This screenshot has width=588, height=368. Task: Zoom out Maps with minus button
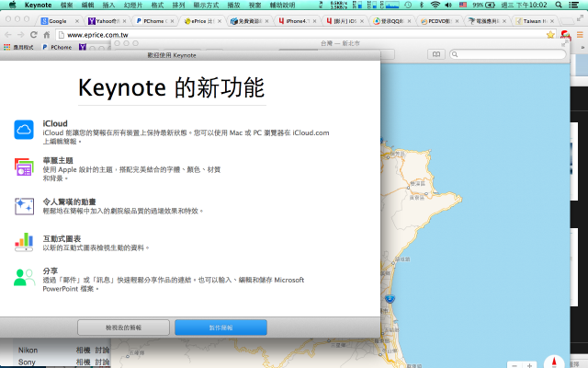point(514,365)
